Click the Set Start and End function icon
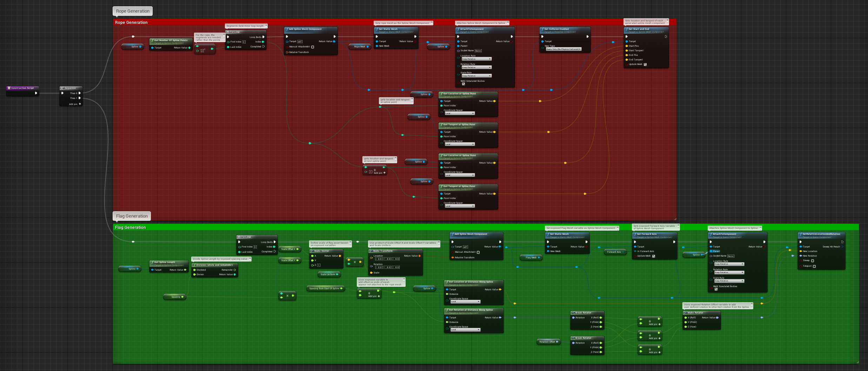This screenshot has height=371, width=868. point(627,29)
